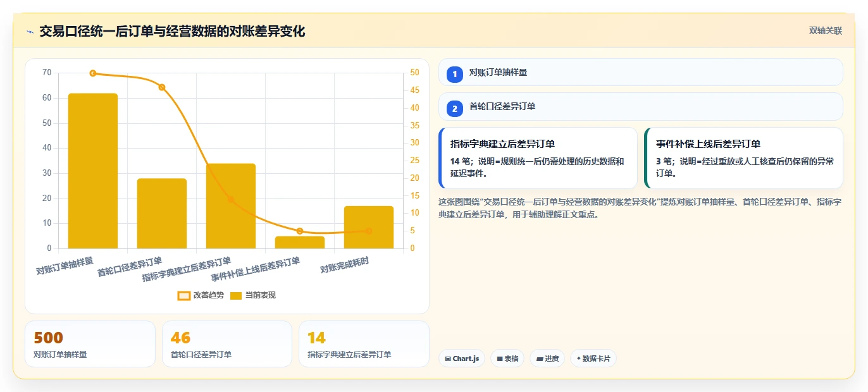The height and width of the screenshot is (392, 868).
Task: Click the text 14 笔 in detail card
Action: point(459,162)
